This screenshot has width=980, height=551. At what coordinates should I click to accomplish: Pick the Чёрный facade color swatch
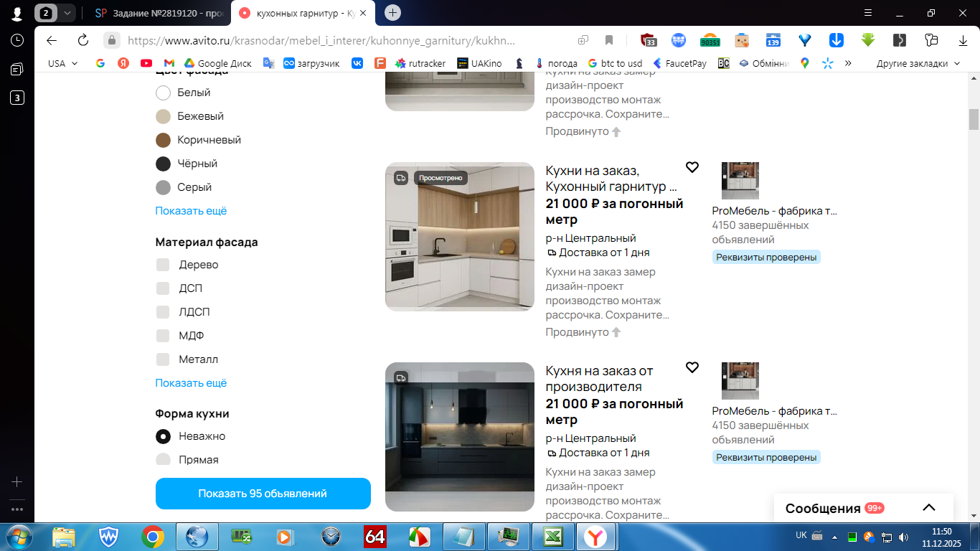coord(164,164)
